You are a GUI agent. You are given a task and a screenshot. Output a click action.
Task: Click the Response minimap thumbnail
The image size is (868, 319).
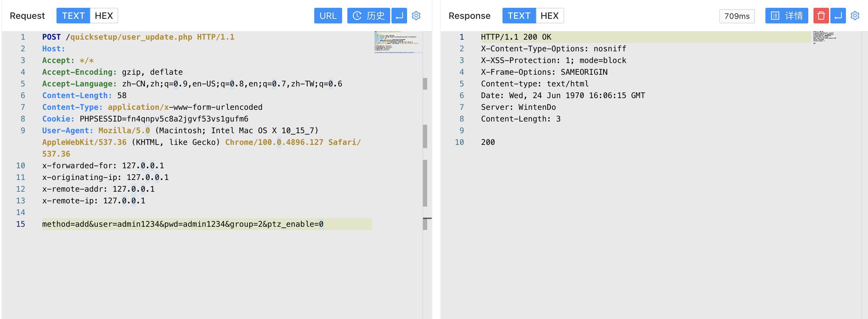point(825,38)
